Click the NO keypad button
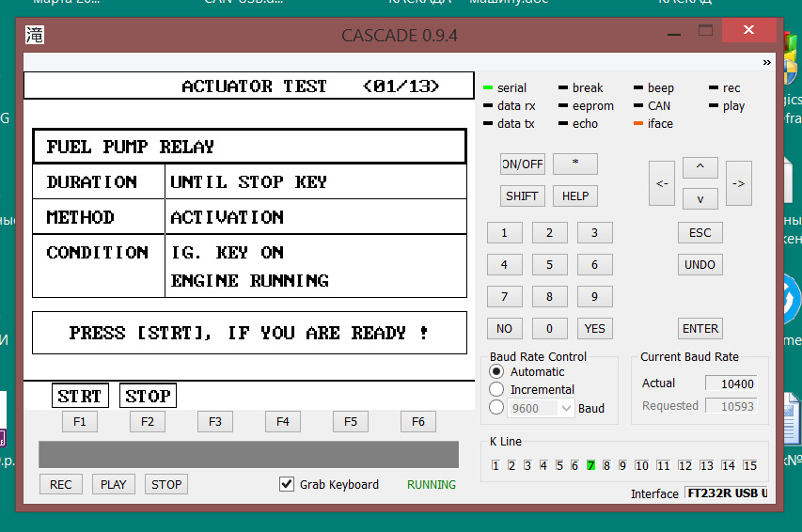The image size is (802, 532). coord(504,328)
